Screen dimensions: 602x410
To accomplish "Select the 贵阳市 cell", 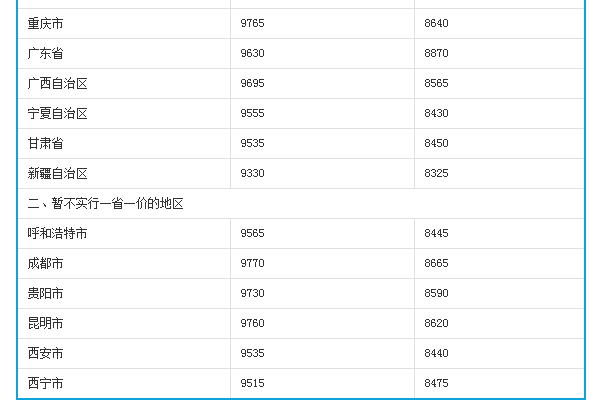I will point(45,293).
